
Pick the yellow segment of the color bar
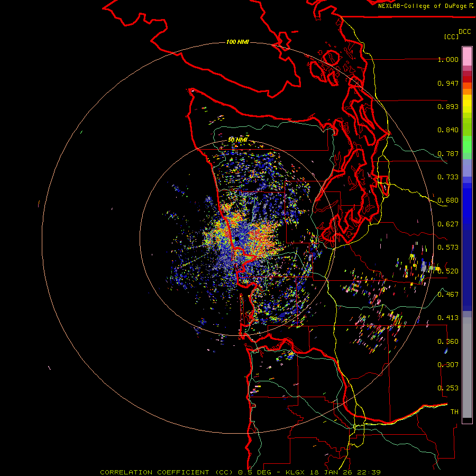click(x=467, y=104)
